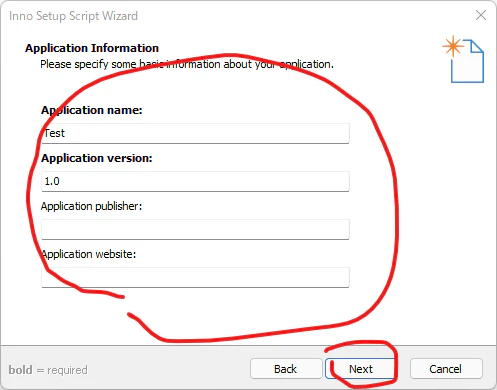
Task: Cancel the script wizard
Action: (446, 369)
